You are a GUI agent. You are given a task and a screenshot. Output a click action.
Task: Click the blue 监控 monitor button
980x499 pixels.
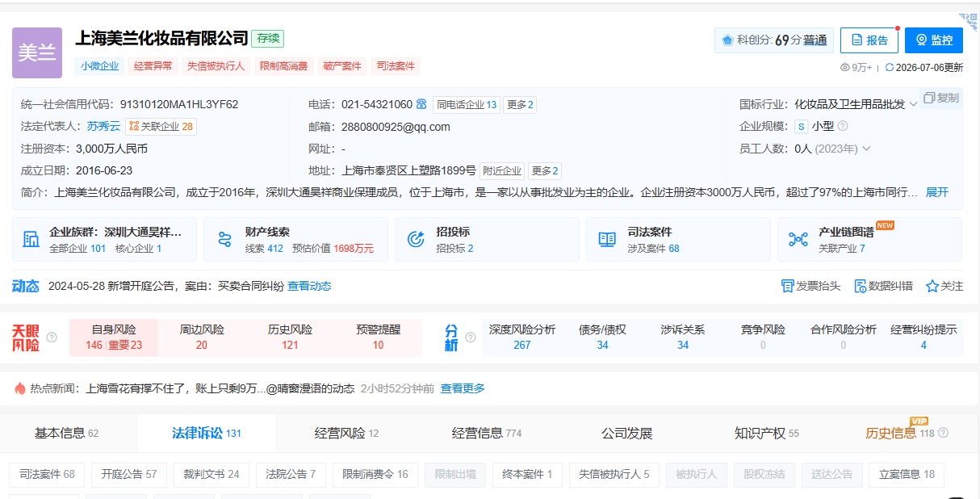[934, 40]
